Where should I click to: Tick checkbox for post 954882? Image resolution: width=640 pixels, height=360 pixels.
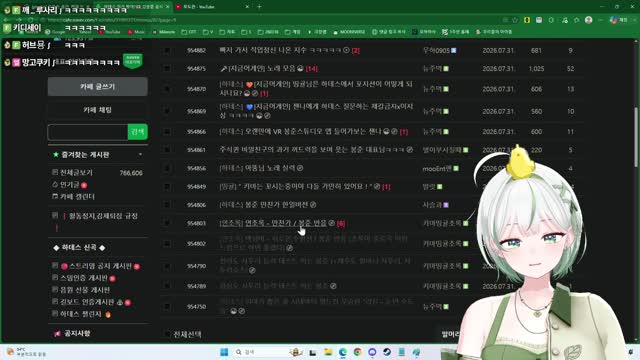click(167, 50)
